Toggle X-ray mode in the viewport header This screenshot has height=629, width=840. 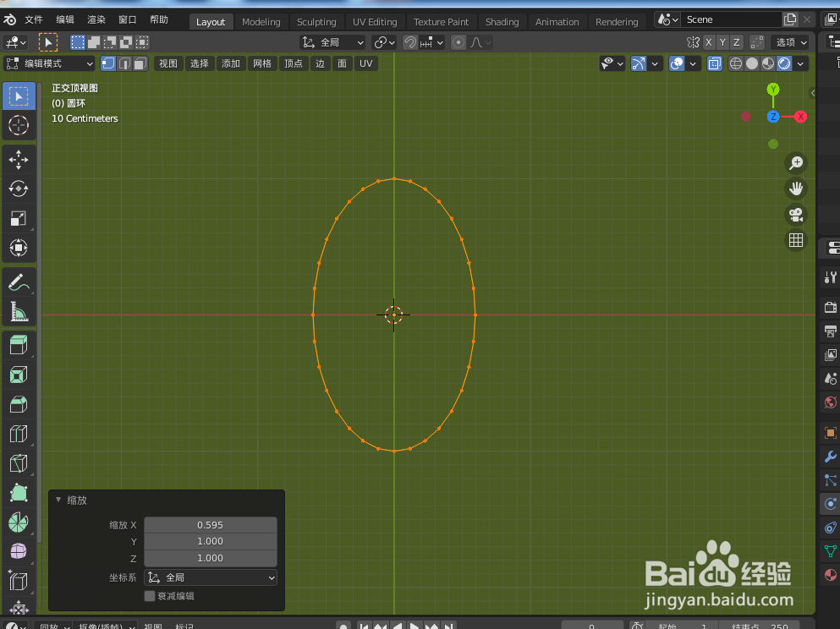click(714, 63)
